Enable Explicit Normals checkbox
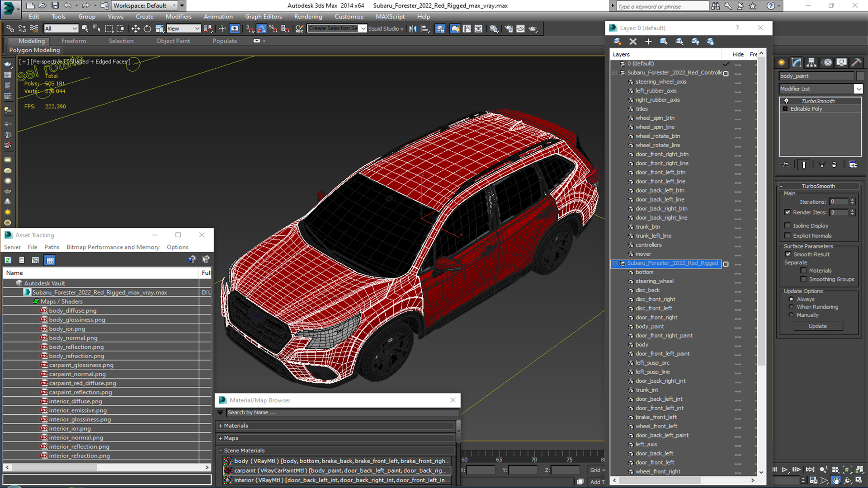868x488 pixels. click(788, 235)
